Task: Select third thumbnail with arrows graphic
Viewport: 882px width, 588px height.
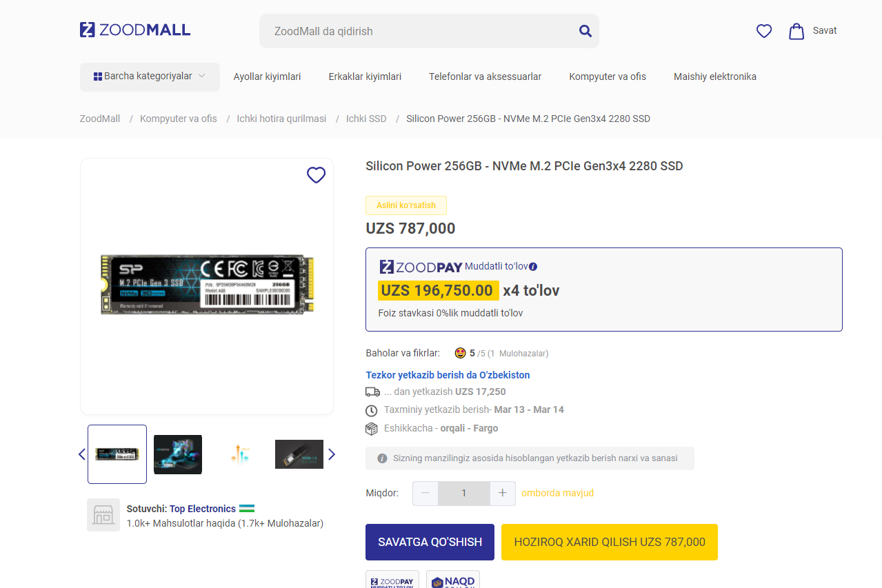Action: click(239, 454)
